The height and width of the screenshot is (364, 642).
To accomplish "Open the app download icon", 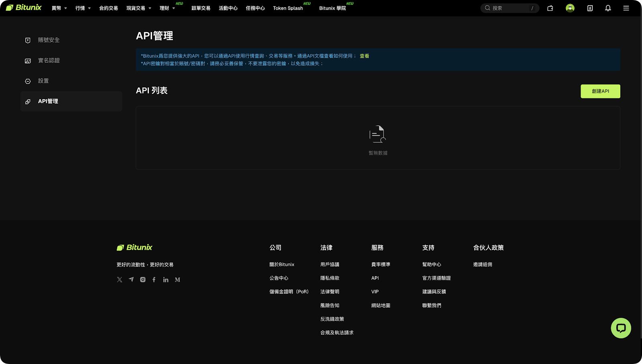I will click(x=590, y=8).
